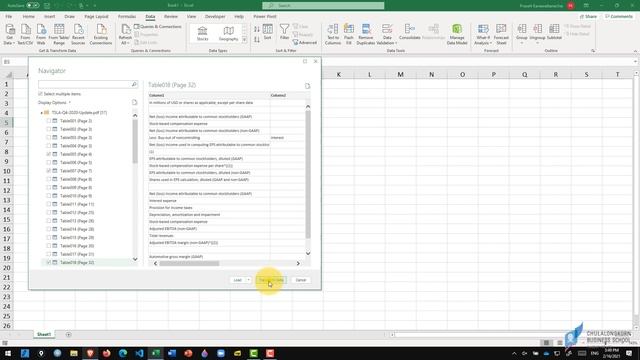The image size is (640, 360).
Task: Toggle Select multiple items checkbox
Action: [40, 94]
